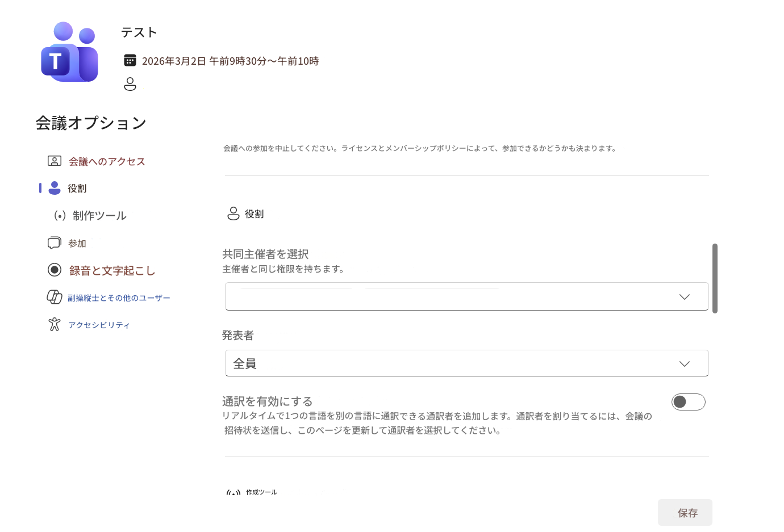The height and width of the screenshot is (532, 784).
Task: Click the purple person icon for 役割
Action: point(55,188)
